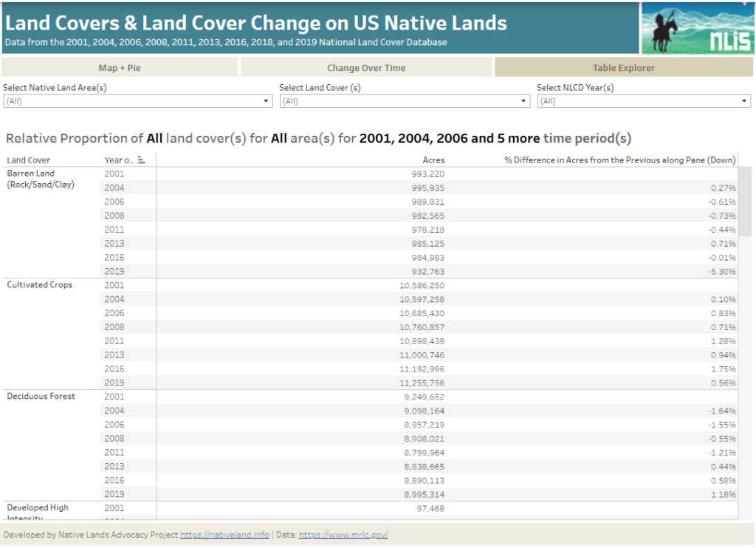Click the Relative Proportion table heading
The image size is (756, 548).
coord(318,138)
